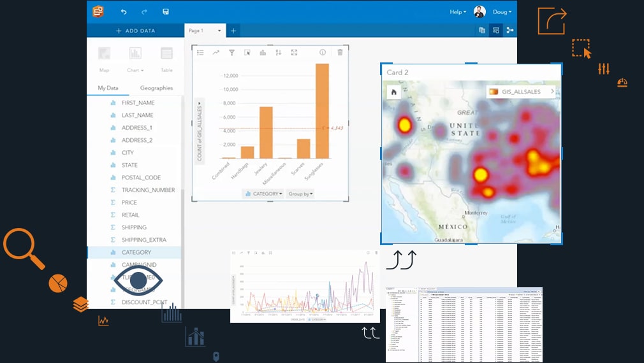Viewport: 644px width, 363px height.
Task: Switch to page view
Action: pos(495,31)
